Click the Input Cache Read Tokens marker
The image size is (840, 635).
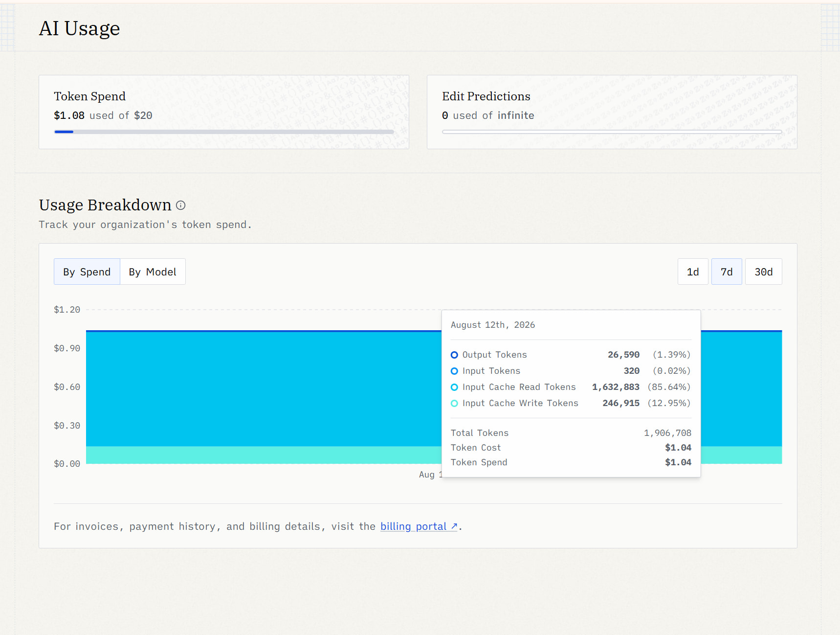point(454,387)
